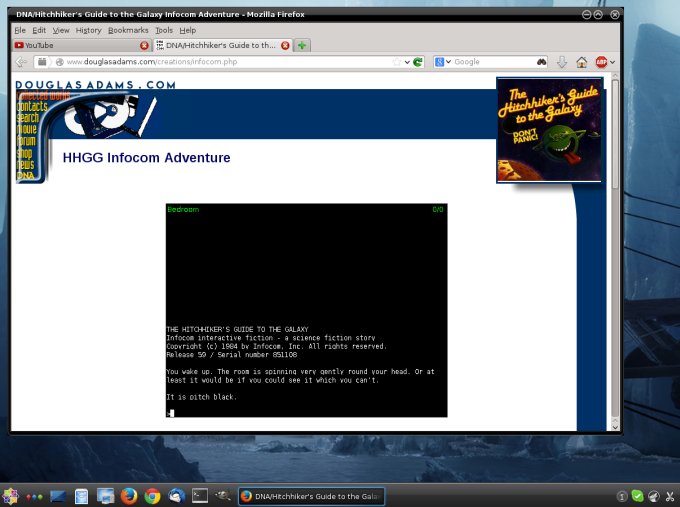Close the DNA/Hitchhiker's Guide tab
The image size is (680, 507).
click(285, 45)
